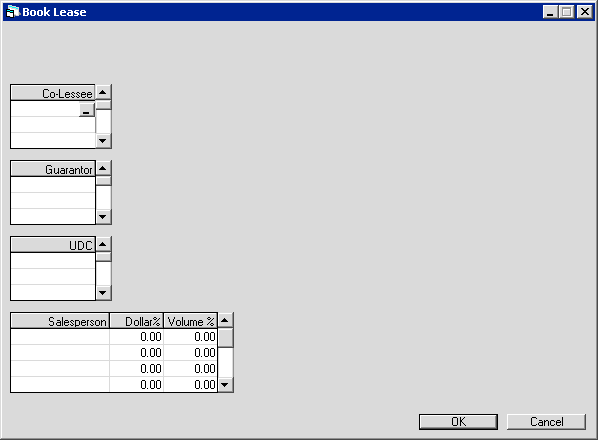Click the Salesperson grid scrollbar thumb
The width and height of the screenshot is (598, 440).
[225, 337]
